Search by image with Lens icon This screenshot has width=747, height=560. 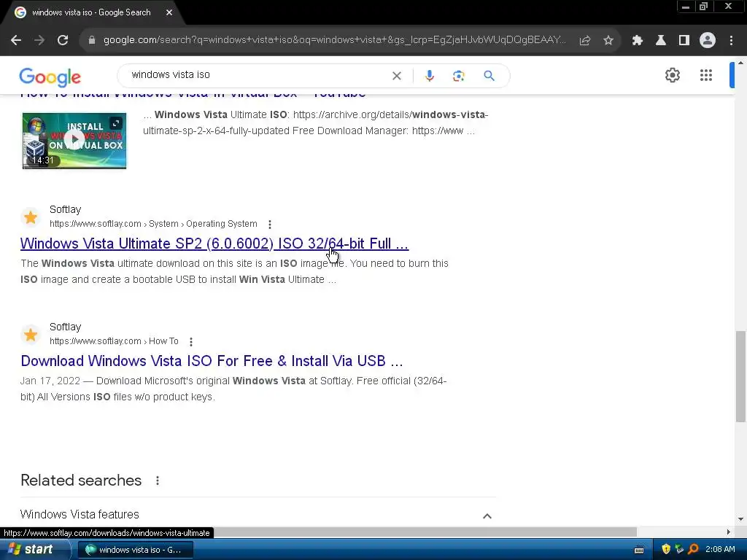click(458, 76)
